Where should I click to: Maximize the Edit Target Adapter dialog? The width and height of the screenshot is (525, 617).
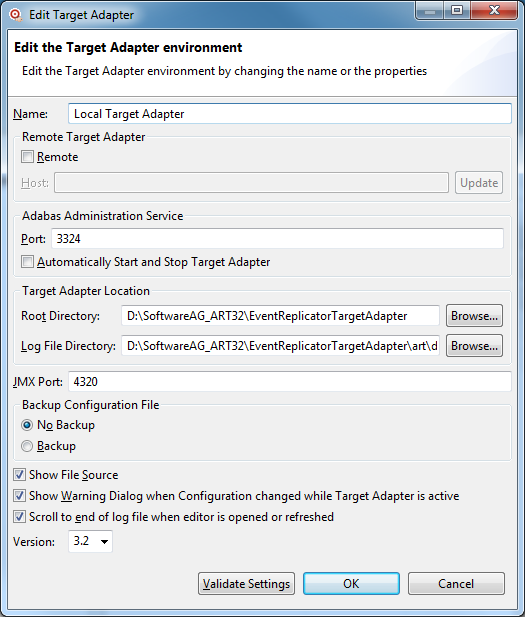point(457,11)
